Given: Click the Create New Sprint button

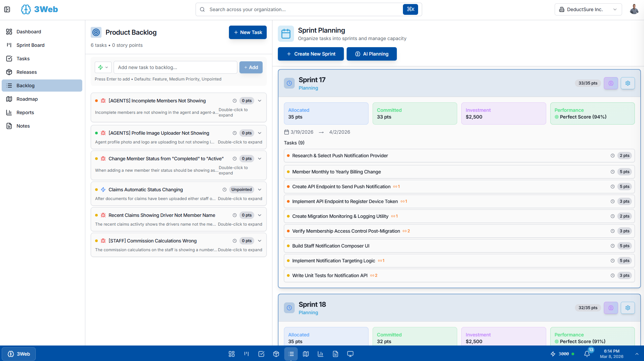Looking at the screenshot, I should click(x=311, y=54).
